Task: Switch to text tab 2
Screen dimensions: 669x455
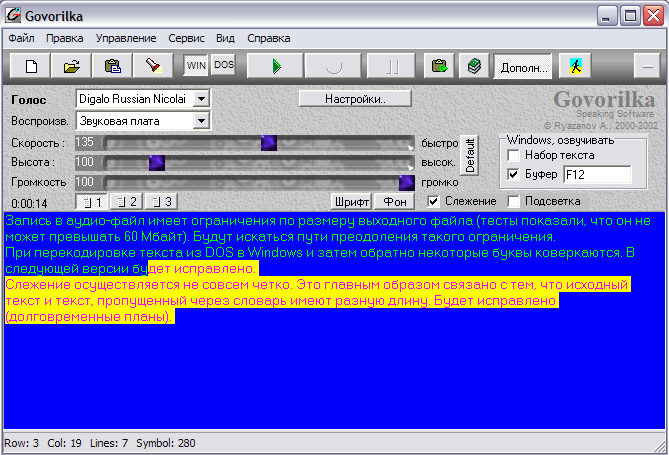Action: point(127,201)
